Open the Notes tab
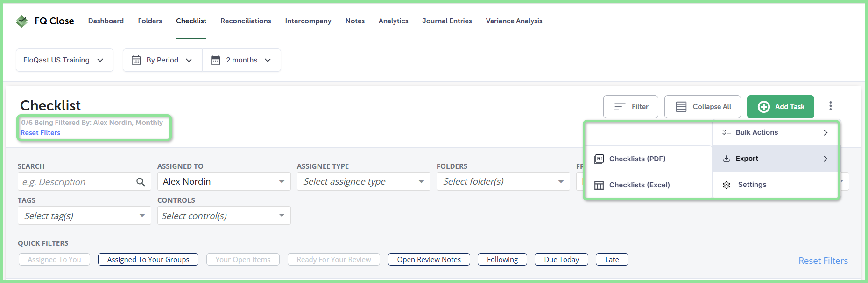Viewport: 868px width, 283px height. (x=355, y=21)
